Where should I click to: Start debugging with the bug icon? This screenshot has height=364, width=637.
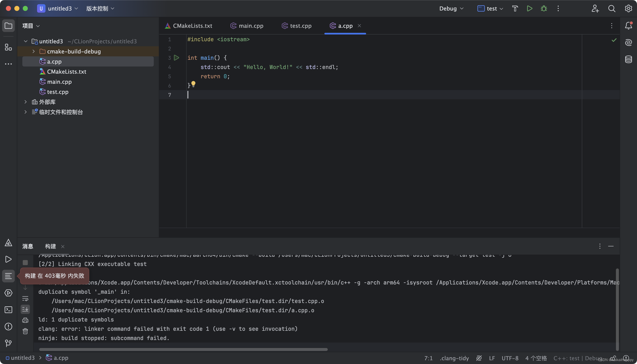(544, 8)
